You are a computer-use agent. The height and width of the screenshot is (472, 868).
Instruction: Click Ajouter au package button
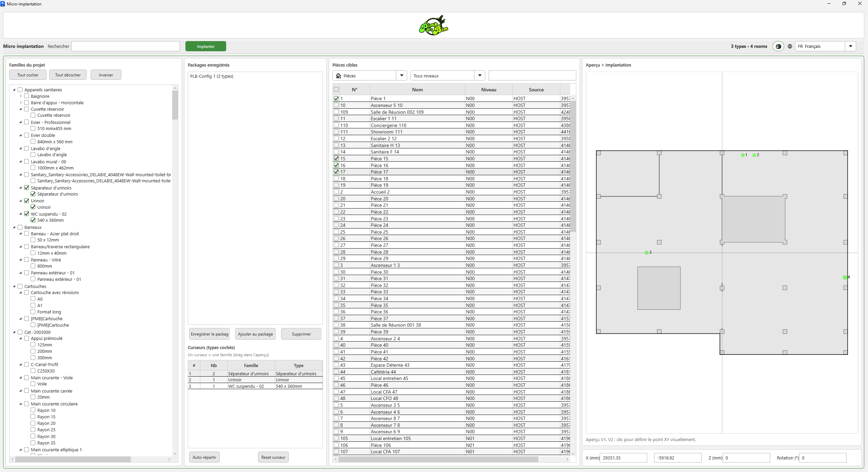(255, 334)
